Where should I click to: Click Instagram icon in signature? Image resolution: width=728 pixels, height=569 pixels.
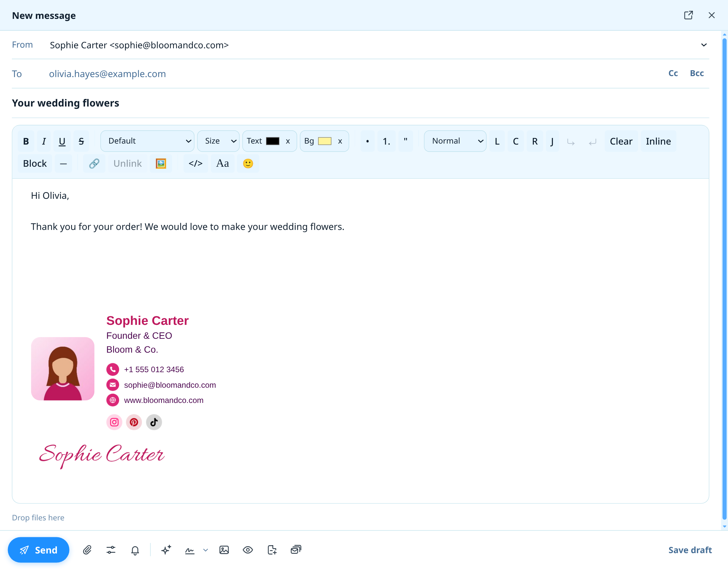point(114,422)
